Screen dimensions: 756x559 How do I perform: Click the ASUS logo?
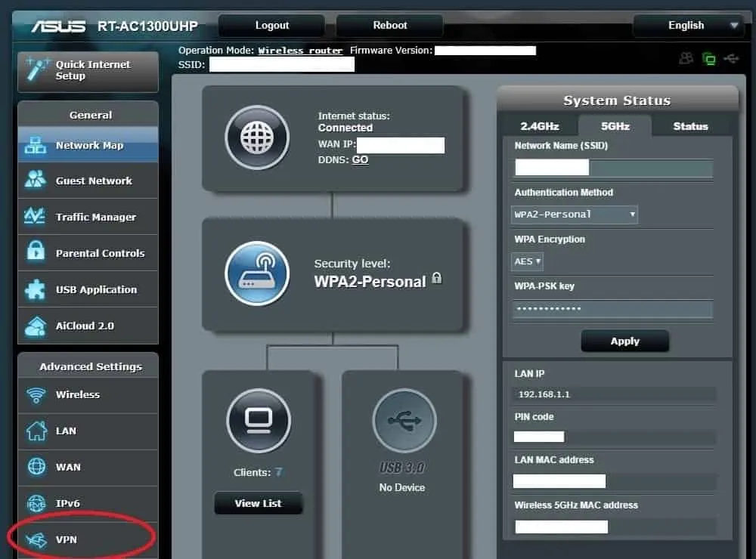[58, 26]
